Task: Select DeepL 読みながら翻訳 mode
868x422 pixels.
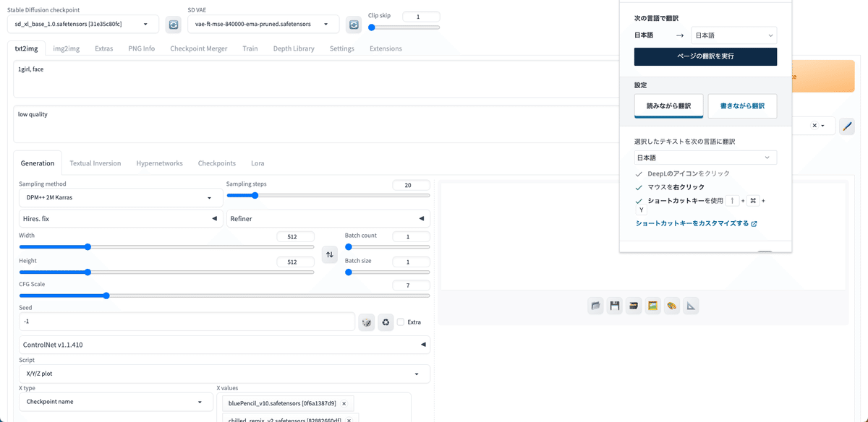Action: [669, 105]
